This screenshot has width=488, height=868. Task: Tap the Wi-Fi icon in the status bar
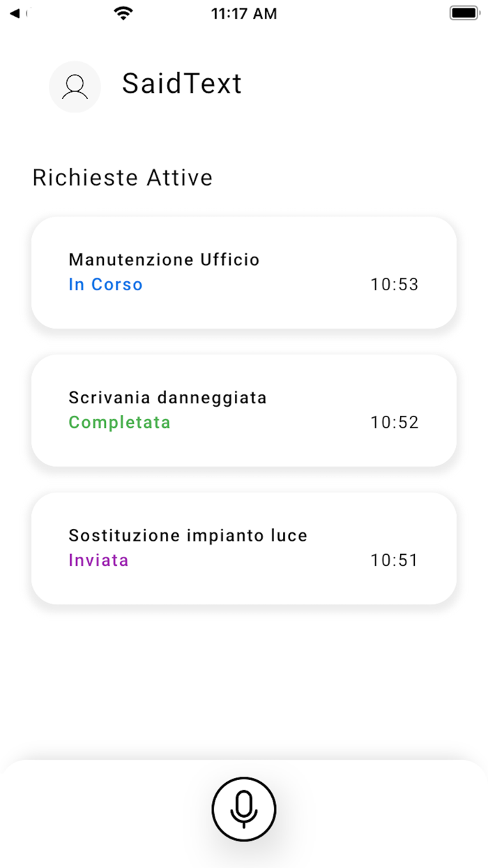coord(124,12)
